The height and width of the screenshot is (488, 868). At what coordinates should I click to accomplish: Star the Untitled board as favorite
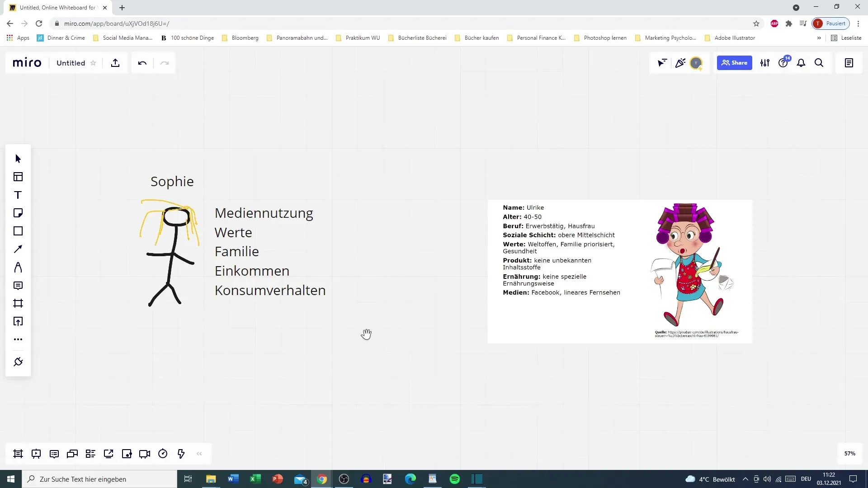(93, 63)
